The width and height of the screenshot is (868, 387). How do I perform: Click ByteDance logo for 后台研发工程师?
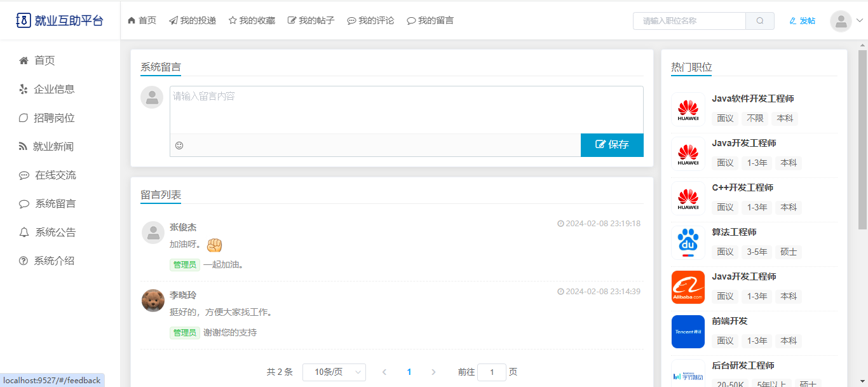click(x=688, y=375)
